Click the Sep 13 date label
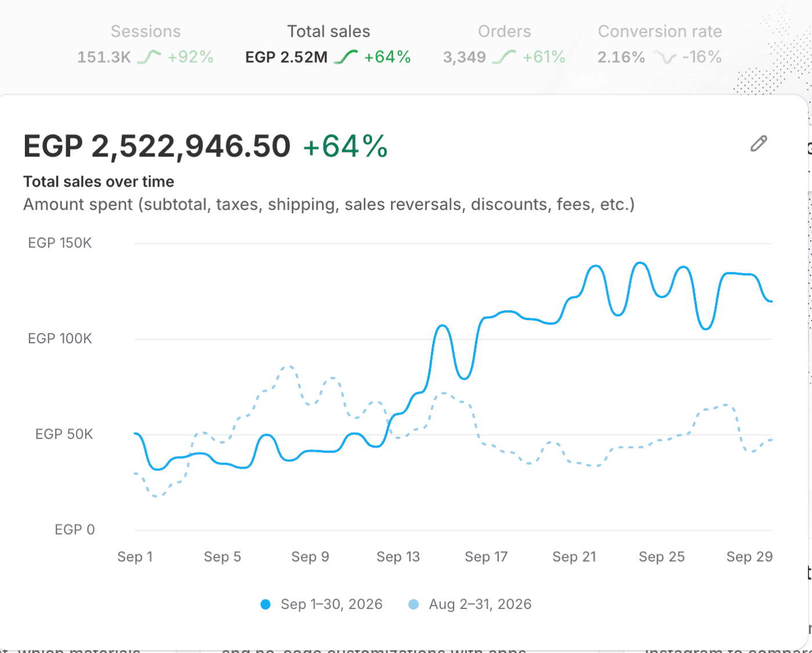The width and height of the screenshot is (812, 653). (398, 557)
